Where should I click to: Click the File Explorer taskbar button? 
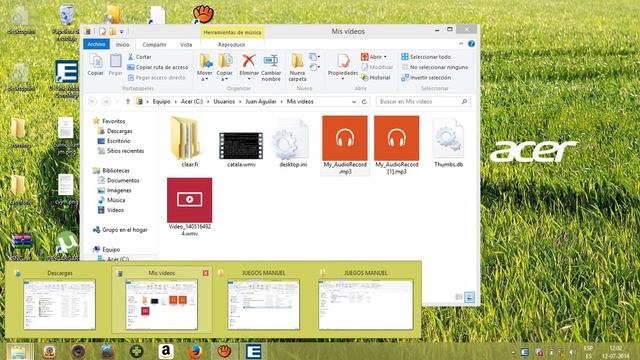pos(19,351)
